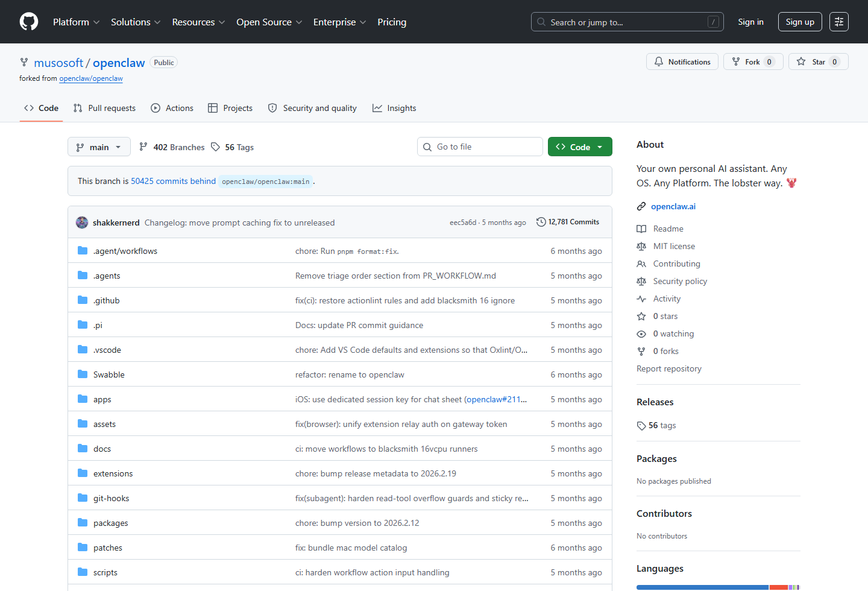Click the tag icon next to 56 Tags

(215, 147)
